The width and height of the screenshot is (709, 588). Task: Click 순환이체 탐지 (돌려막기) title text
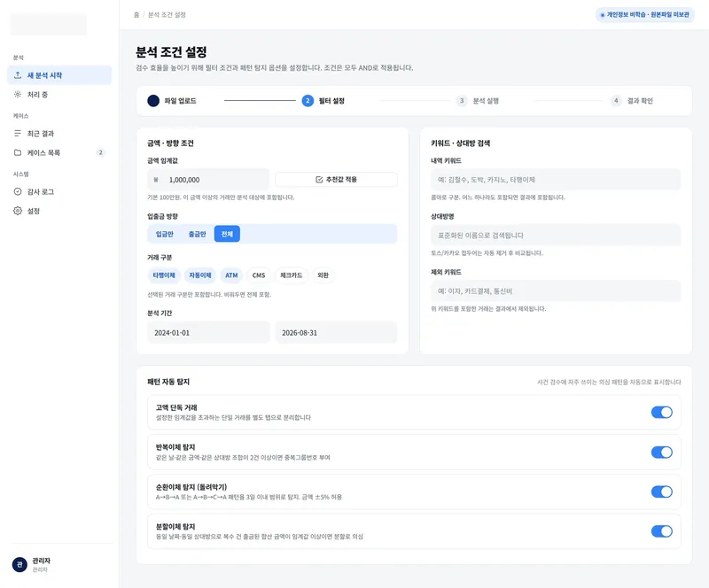[x=191, y=487]
